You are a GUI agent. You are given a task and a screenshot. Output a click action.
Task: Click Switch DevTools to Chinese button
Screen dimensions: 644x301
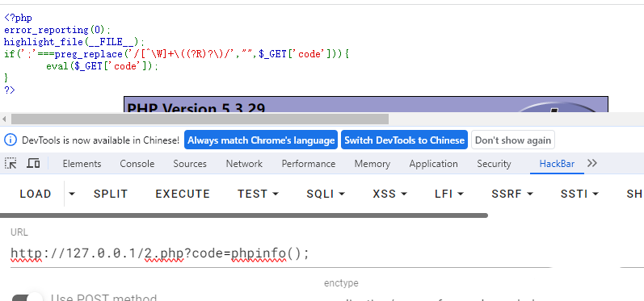coord(404,140)
